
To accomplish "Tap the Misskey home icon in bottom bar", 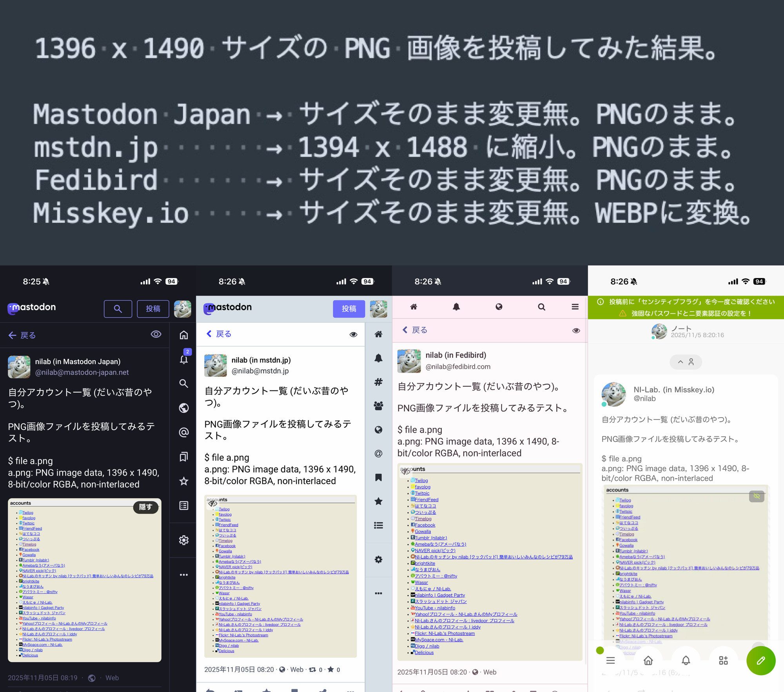I will 648,661.
